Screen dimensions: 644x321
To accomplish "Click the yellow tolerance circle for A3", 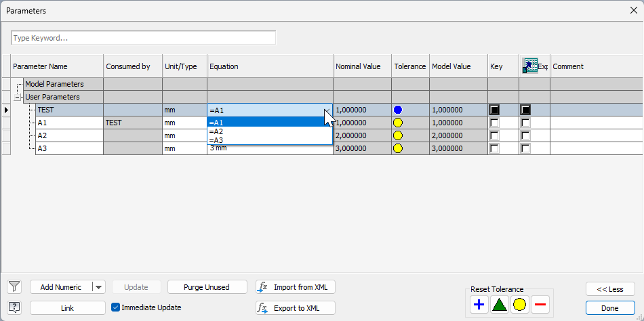I will (397, 148).
